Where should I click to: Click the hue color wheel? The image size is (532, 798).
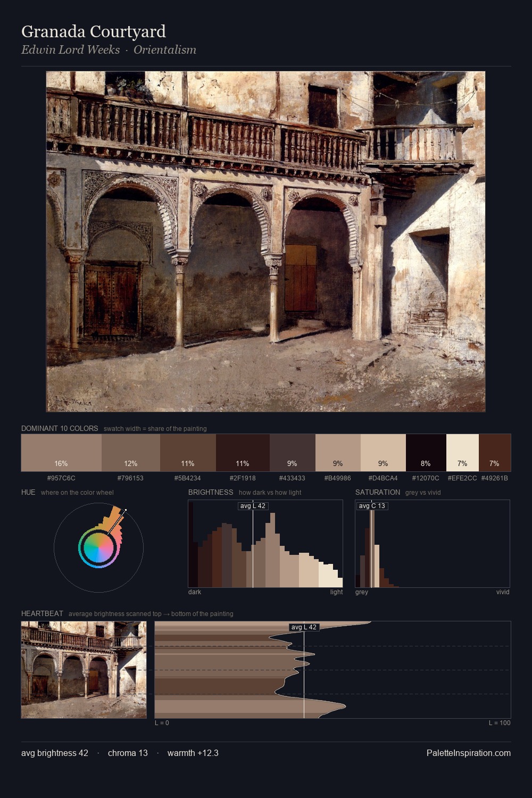point(98,547)
